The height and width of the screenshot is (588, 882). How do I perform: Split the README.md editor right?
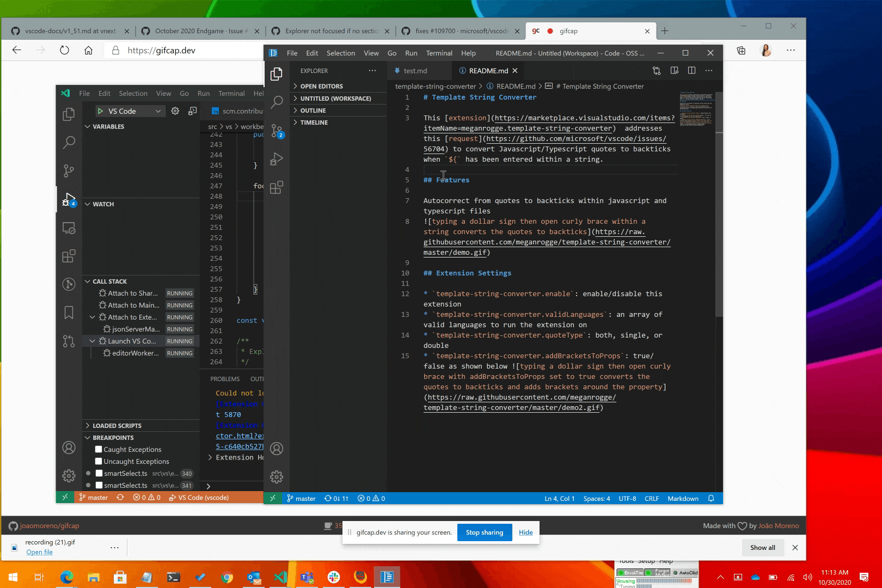[691, 71]
